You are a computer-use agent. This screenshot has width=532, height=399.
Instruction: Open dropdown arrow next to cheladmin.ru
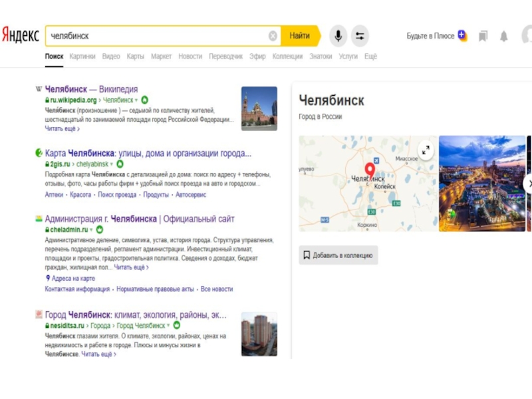click(91, 229)
